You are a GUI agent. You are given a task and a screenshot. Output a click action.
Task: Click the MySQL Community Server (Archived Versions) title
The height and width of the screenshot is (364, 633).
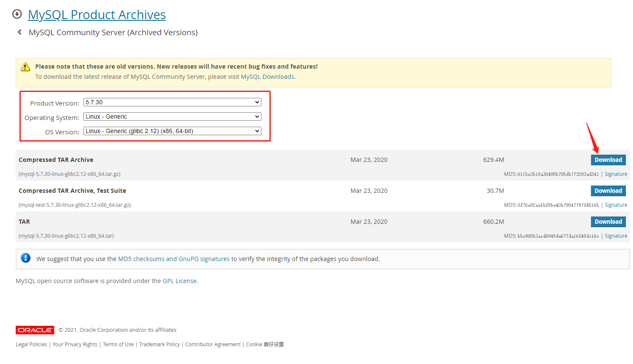(113, 33)
